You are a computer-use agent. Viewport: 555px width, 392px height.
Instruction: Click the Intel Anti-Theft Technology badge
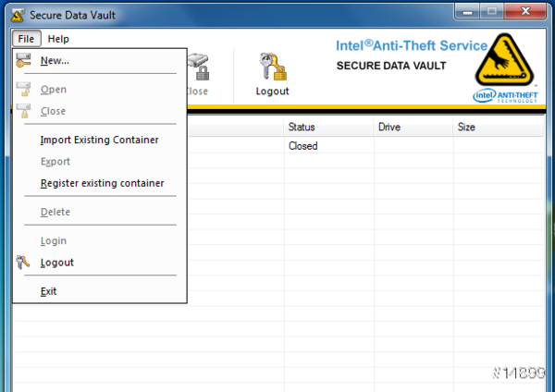508,96
